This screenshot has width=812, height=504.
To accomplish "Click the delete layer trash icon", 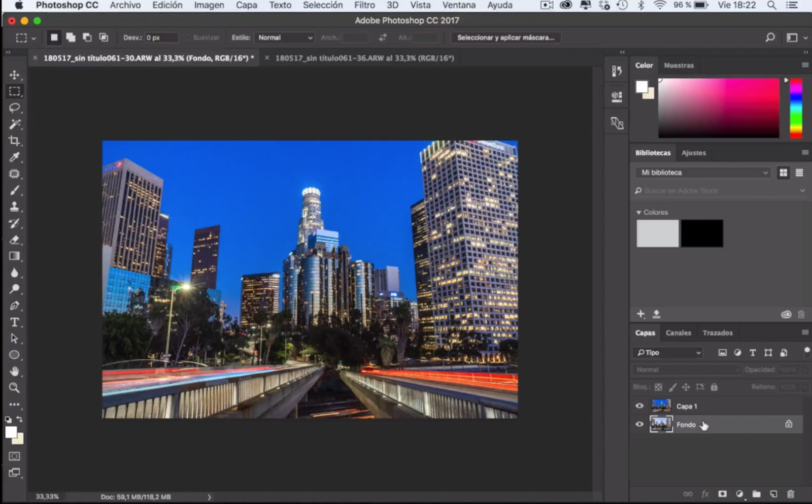I will (790, 494).
